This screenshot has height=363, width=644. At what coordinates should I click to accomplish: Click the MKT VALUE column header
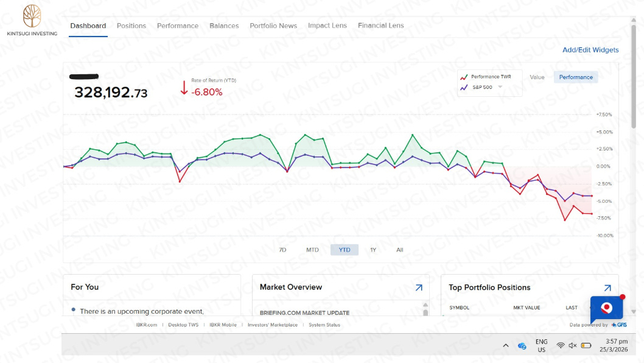click(527, 308)
